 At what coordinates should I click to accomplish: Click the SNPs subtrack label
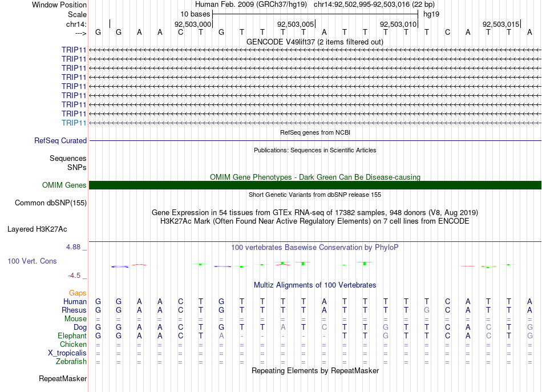77,167
